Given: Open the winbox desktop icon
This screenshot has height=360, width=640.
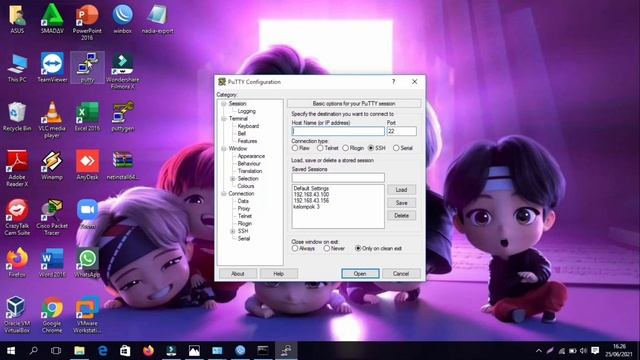Looking at the screenshot, I should pos(122,18).
